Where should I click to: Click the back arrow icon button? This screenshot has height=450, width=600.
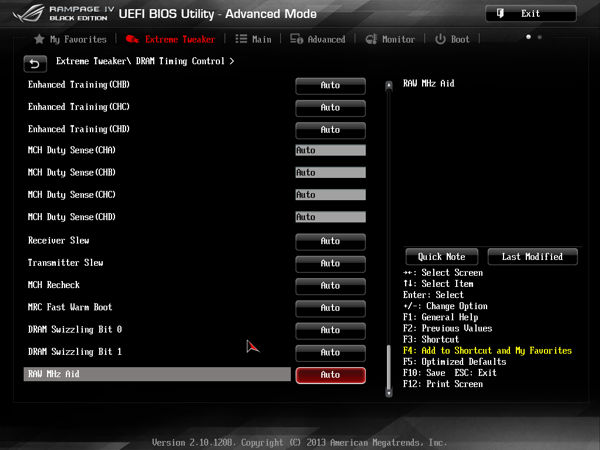pos(35,64)
